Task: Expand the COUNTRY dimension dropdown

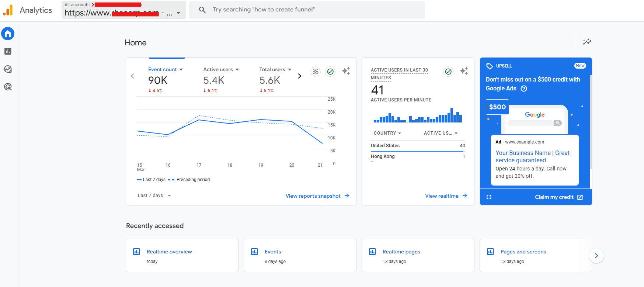Action: pos(387,133)
